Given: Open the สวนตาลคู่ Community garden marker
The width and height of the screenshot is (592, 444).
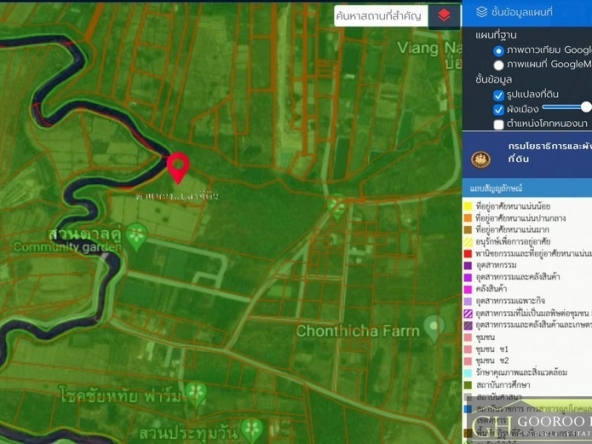Looking at the screenshot, I should (x=137, y=237).
